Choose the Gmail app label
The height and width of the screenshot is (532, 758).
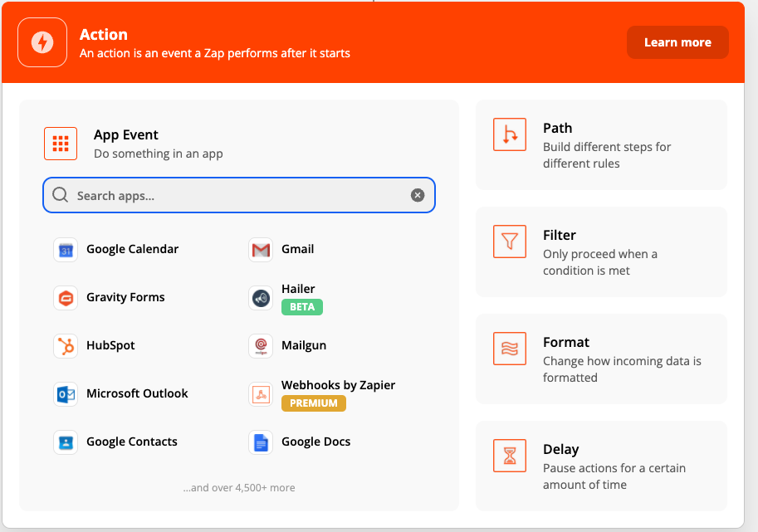point(298,249)
